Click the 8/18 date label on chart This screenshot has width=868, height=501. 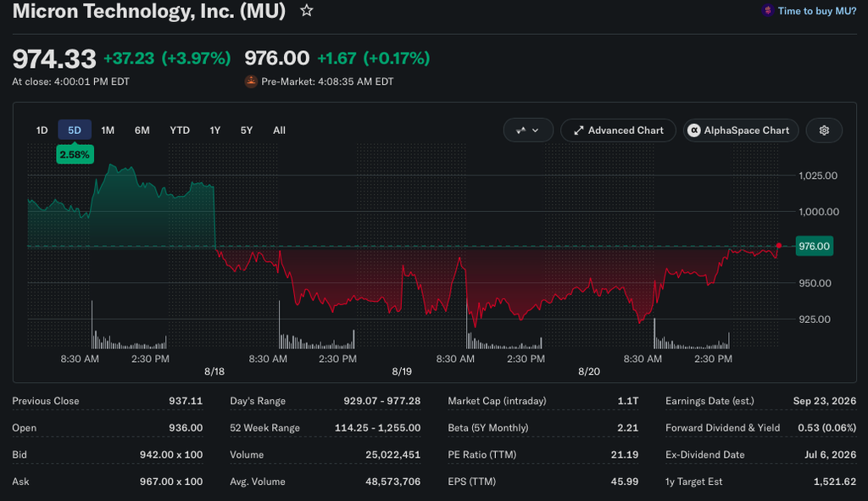[214, 371]
